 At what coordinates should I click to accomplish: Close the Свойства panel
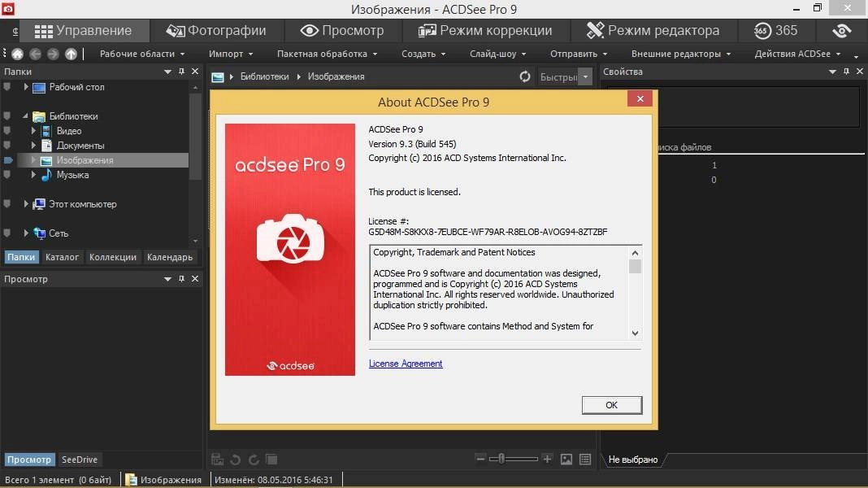[860, 72]
